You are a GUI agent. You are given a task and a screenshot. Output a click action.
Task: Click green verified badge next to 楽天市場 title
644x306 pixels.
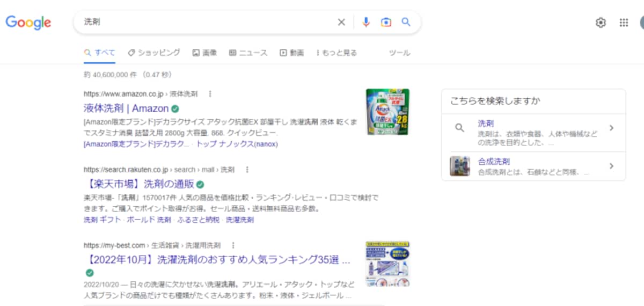point(200,184)
